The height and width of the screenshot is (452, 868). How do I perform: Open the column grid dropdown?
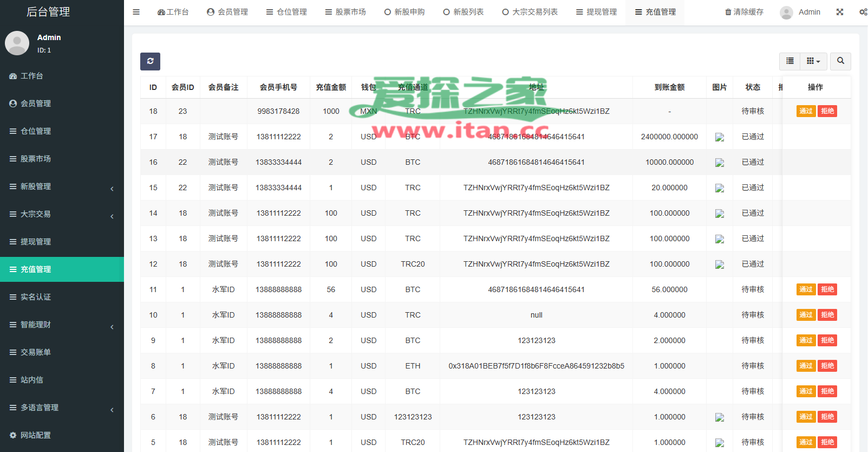pyautogui.click(x=813, y=61)
